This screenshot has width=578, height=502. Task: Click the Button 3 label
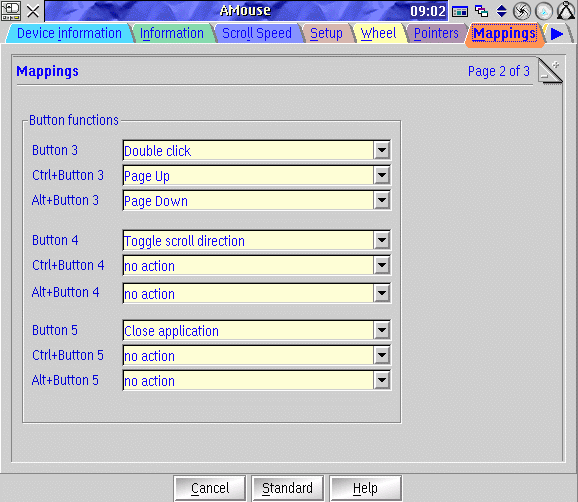[55, 150]
